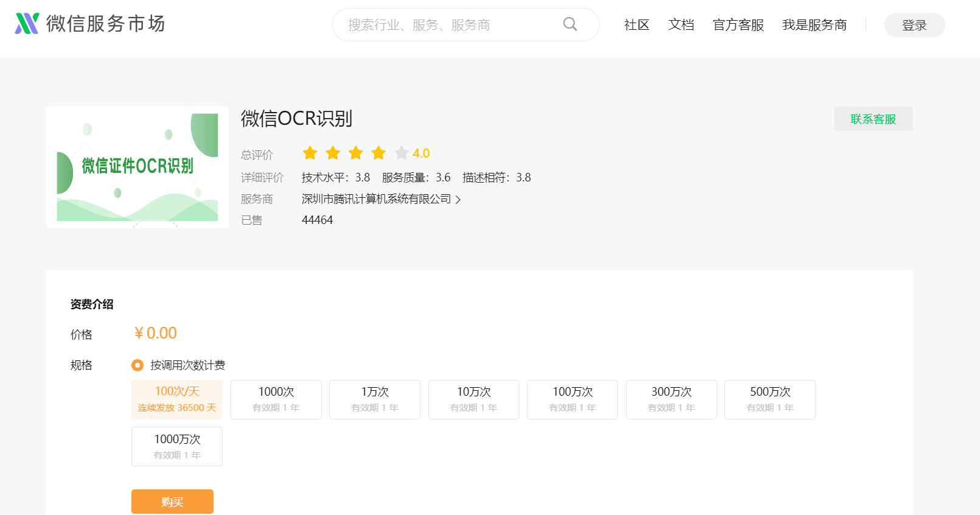Expand provider details via the chevron arrow
Viewport: 980px width, 515px height.
coord(458,200)
